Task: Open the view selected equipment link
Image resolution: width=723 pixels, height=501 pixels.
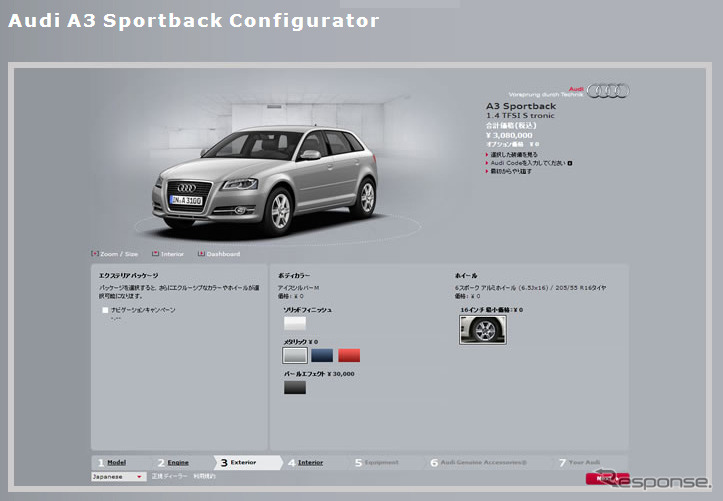Action: pos(514,155)
